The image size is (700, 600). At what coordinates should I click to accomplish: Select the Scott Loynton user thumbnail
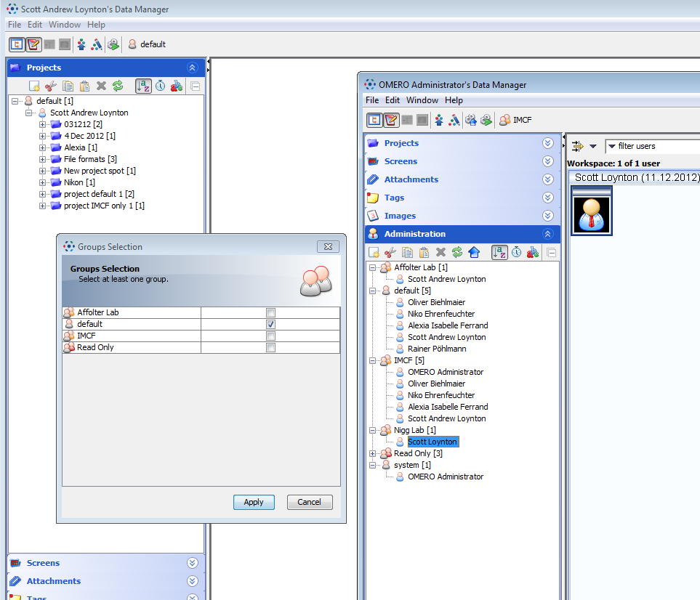(592, 211)
